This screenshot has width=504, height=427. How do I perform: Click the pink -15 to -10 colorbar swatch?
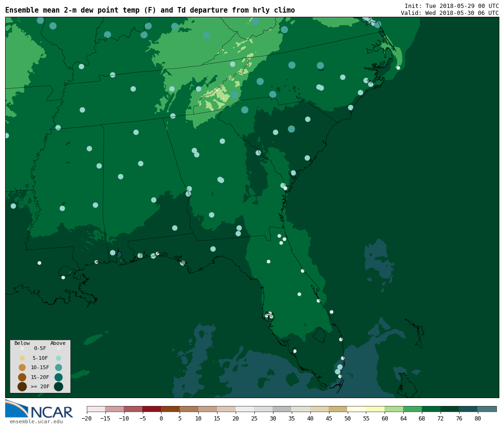click(114, 409)
